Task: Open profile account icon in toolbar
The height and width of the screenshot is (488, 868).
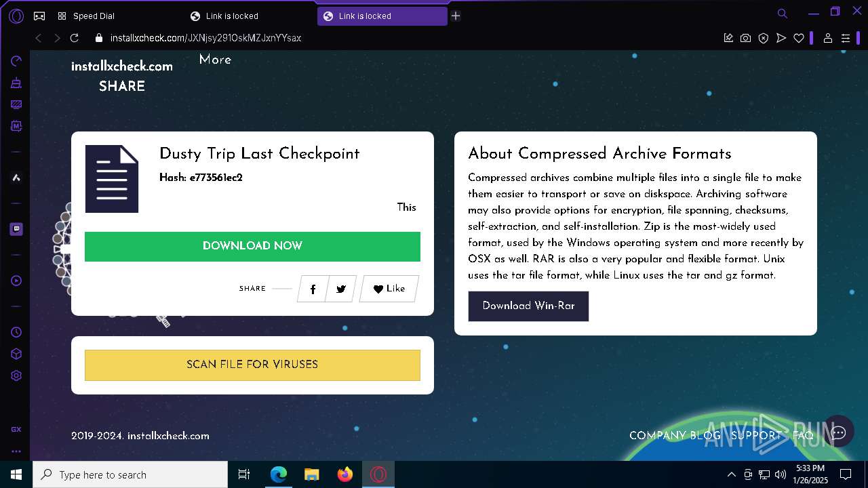Action: click(827, 38)
